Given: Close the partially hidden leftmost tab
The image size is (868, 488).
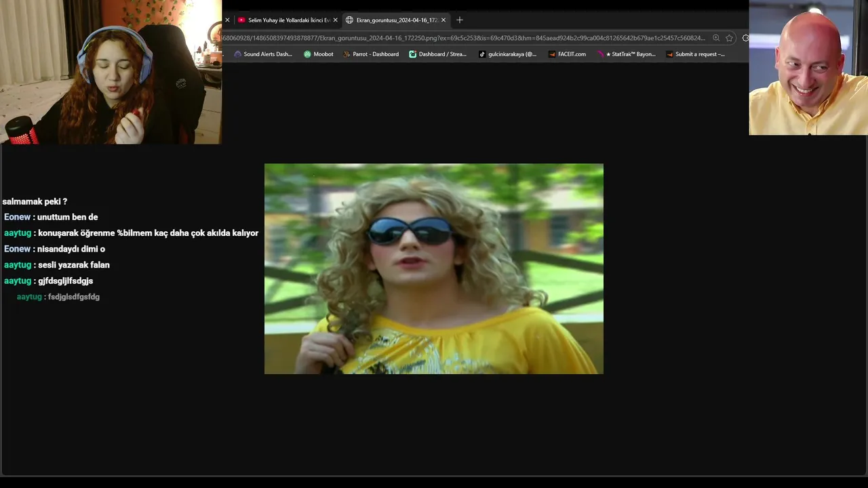Looking at the screenshot, I should click(x=227, y=20).
